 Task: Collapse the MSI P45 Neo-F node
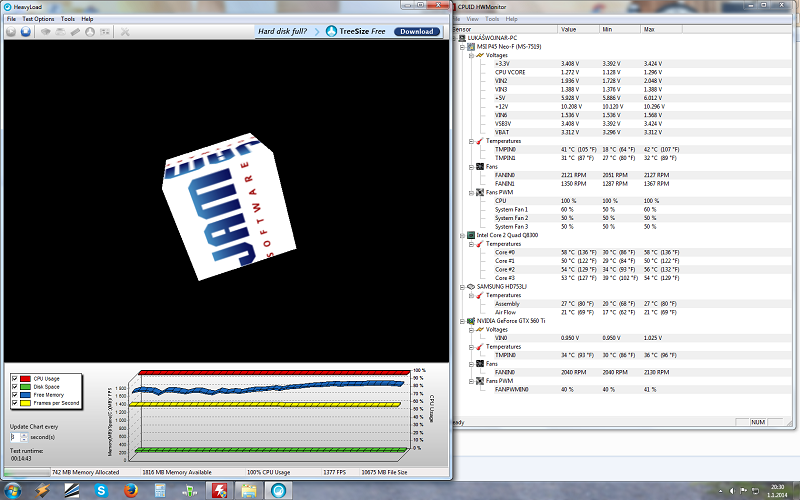click(x=462, y=46)
